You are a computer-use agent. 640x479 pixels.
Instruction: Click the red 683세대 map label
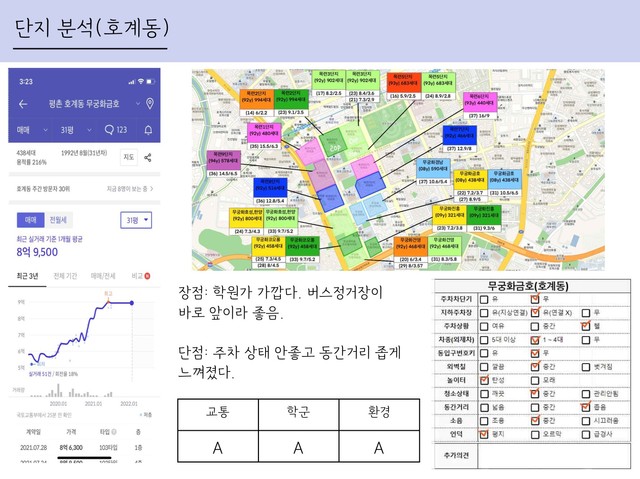pos(403,83)
